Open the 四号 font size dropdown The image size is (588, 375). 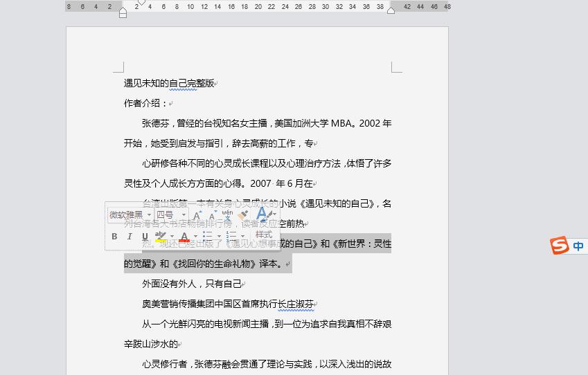184,215
